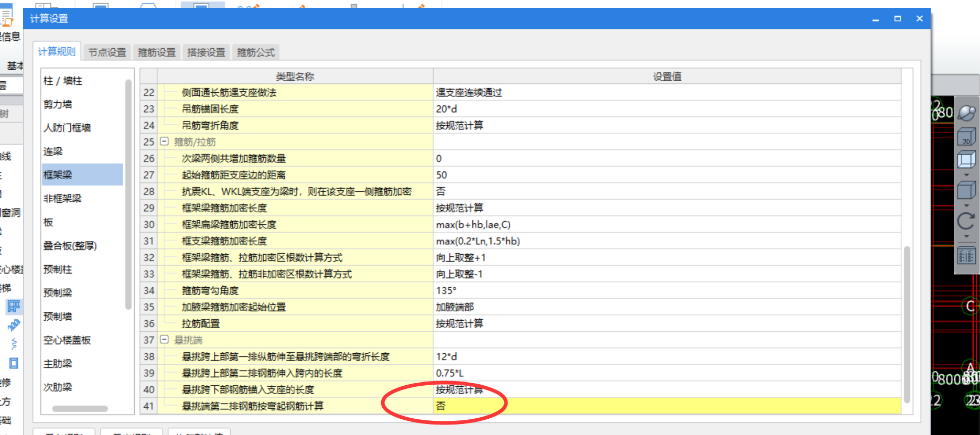
Task: Select 框架梁 in the component list
Action: [82, 175]
